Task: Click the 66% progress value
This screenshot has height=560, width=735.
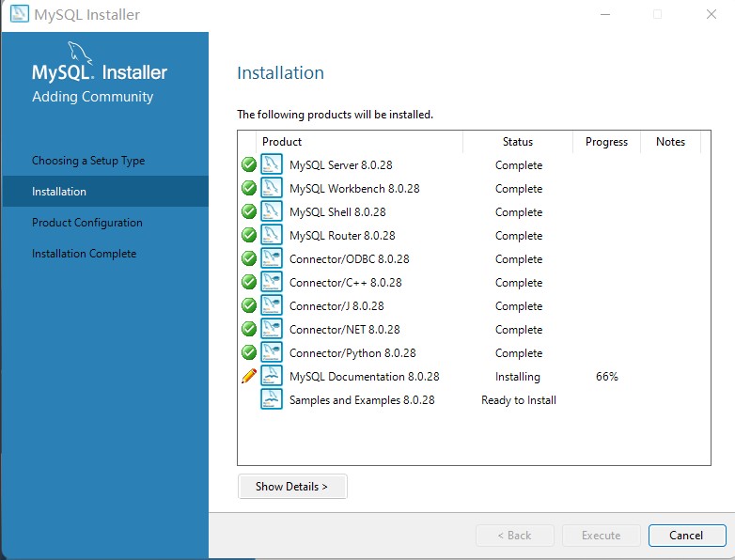Action: pos(607,376)
